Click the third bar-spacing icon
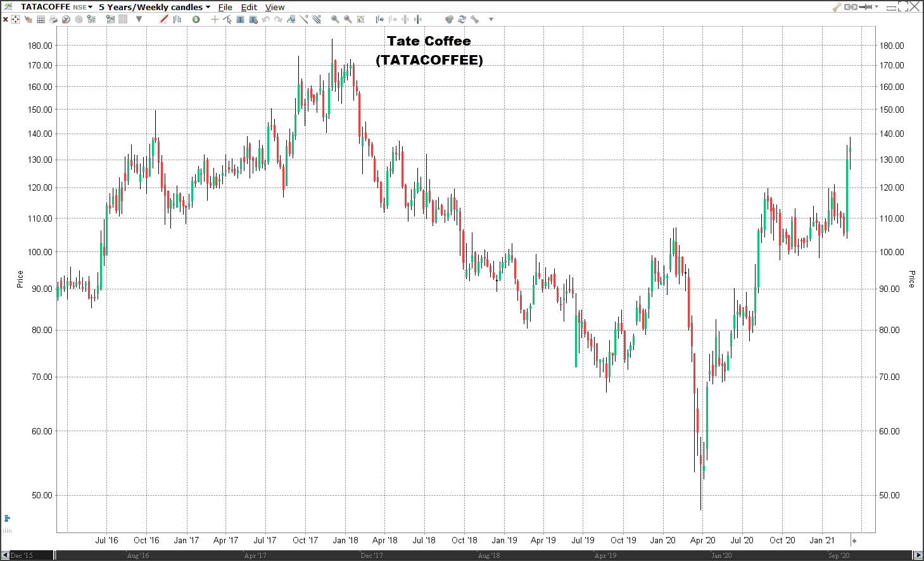The width and height of the screenshot is (924, 561). (x=405, y=19)
